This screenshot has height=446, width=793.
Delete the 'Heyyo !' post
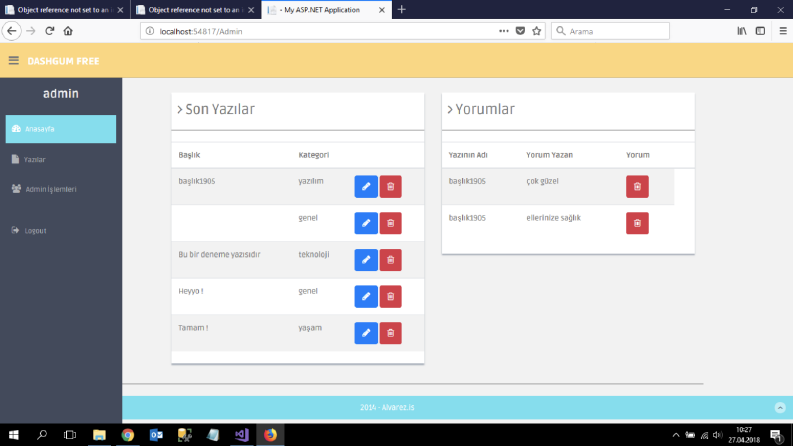pyautogui.click(x=390, y=296)
